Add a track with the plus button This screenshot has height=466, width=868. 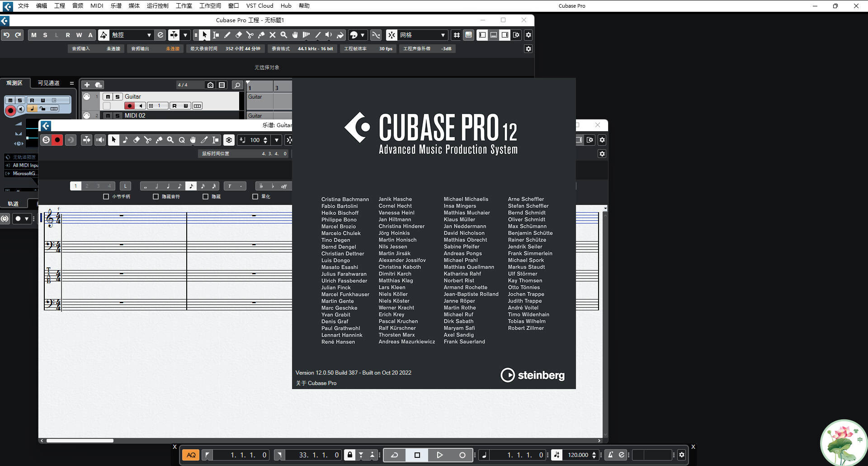87,85
